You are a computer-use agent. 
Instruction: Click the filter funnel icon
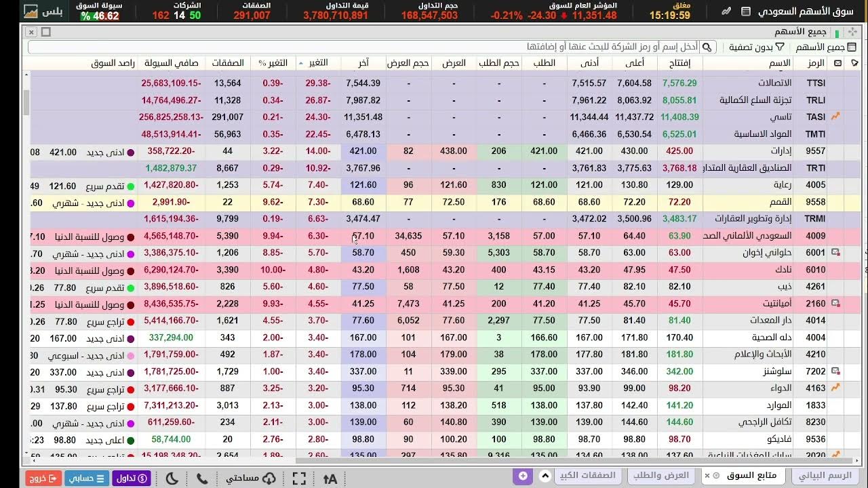(x=780, y=47)
